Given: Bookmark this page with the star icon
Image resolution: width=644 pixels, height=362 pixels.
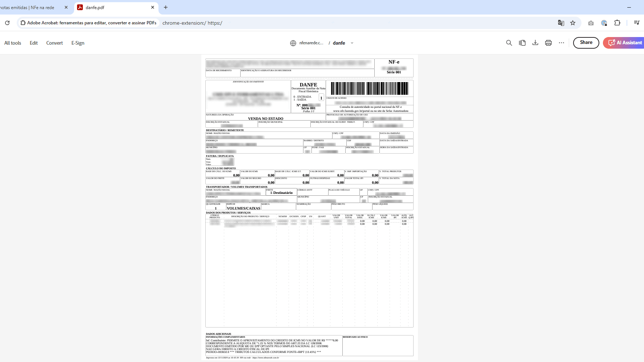Looking at the screenshot, I should click(x=573, y=23).
